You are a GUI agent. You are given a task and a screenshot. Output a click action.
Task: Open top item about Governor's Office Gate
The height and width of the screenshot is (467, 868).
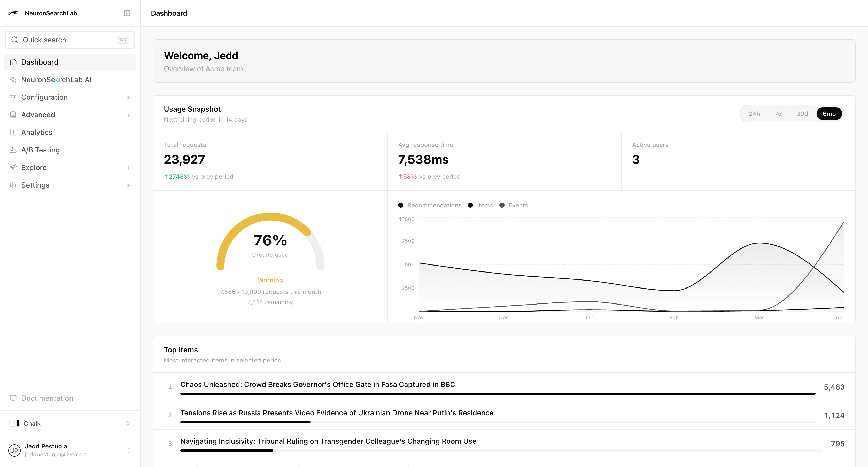click(x=317, y=384)
